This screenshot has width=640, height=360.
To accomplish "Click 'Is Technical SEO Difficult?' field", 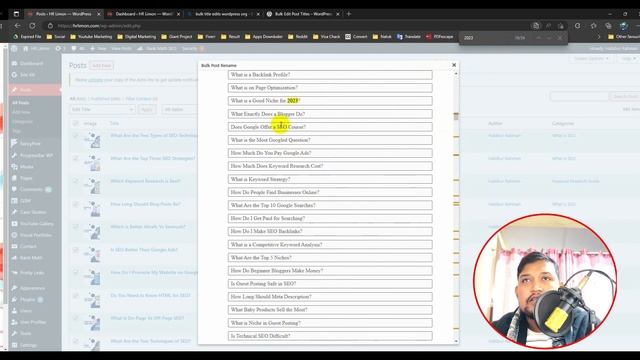I will click(x=330, y=336).
